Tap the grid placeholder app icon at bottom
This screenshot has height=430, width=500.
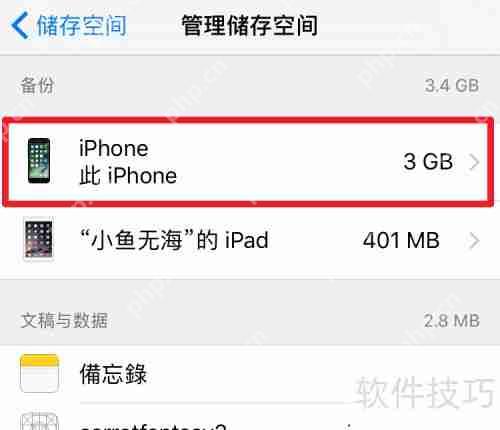pos(39,421)
